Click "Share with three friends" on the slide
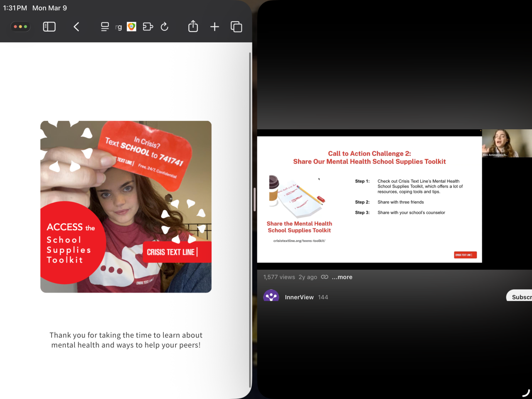This screenshot has height=399, width=532. point(401,202)
